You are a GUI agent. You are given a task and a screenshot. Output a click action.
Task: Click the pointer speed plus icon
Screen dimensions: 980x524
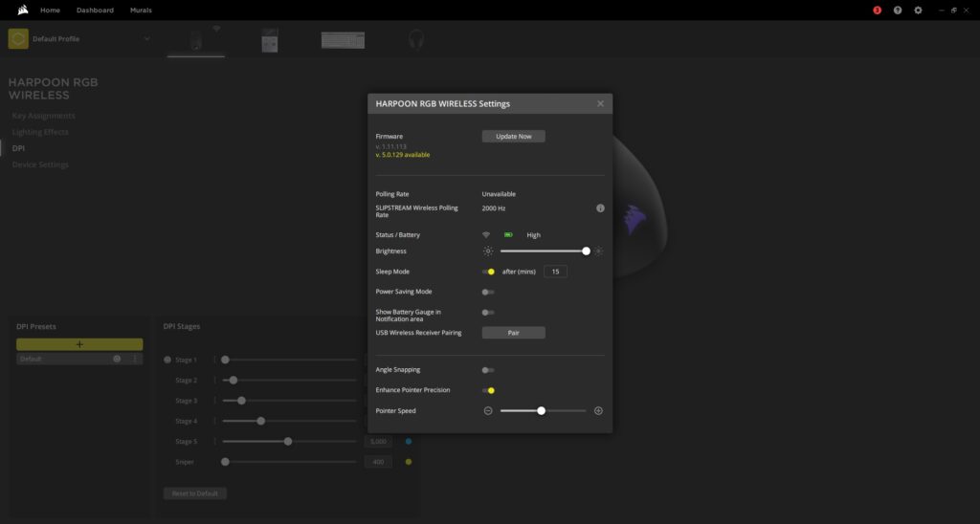[x=598, y=410]
